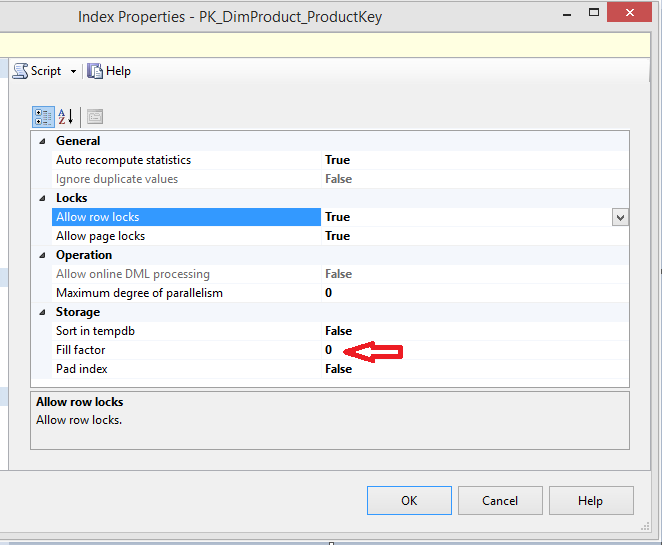Screen dimensions: 662x545
Task: Open the Allow row locks value dropdown
Action: pyautogui.click(x=620, y=217)
